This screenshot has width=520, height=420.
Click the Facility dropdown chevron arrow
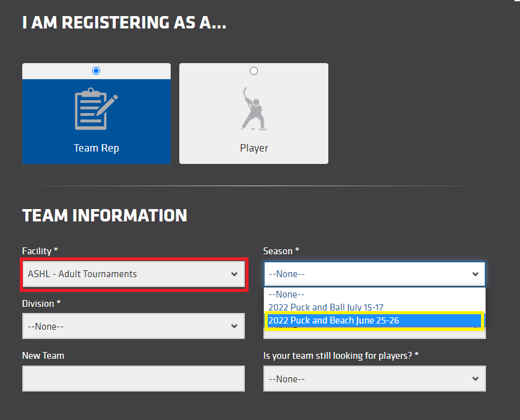pyautogui.click(x=234, y=274)
